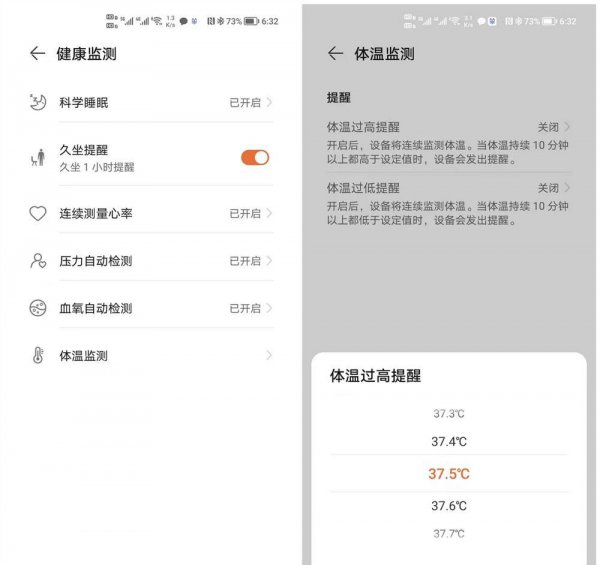600x565 pixels.
Task: Tap the 提醒 section header
Action: (x=339, y=98)
